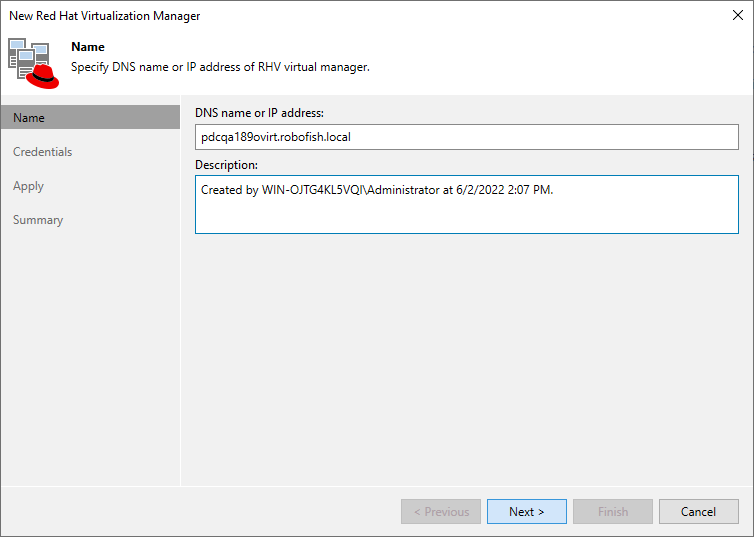754x537 pixels.
Task: Go to the Apply step in sidebar
Action: tap(28, 186)
